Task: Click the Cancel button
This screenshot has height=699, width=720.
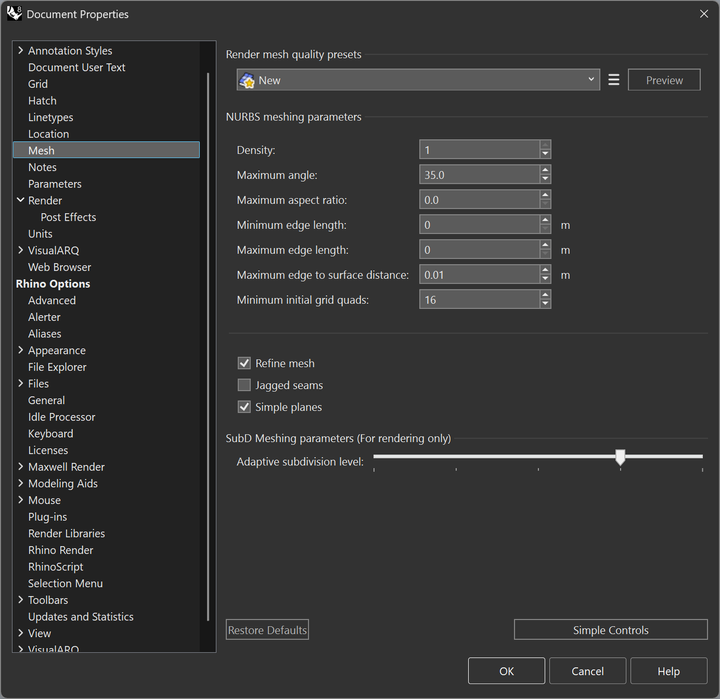Action: [x=587, y=671]
